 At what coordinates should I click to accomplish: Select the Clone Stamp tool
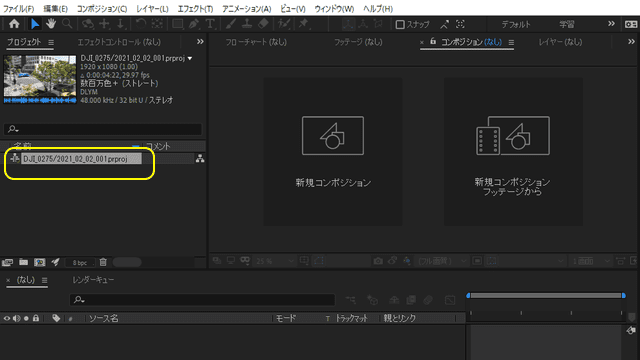(x=247, y=24)
